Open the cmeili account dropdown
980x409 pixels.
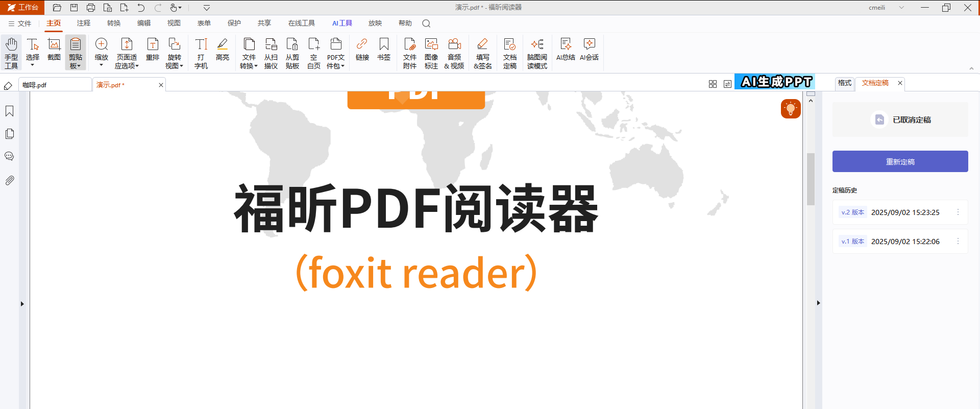pos(901,8)
